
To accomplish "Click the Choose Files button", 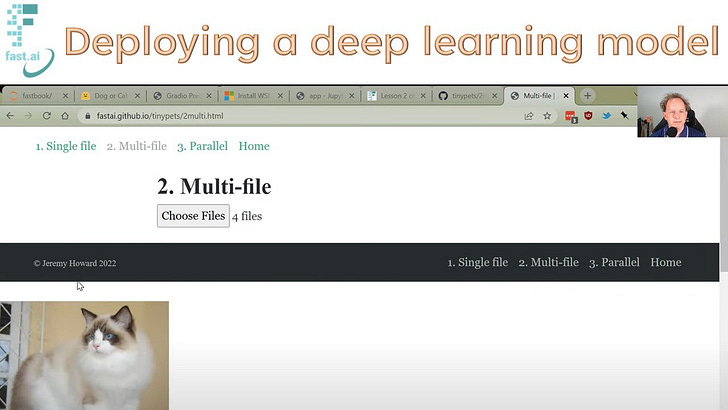I will [193, 216].
